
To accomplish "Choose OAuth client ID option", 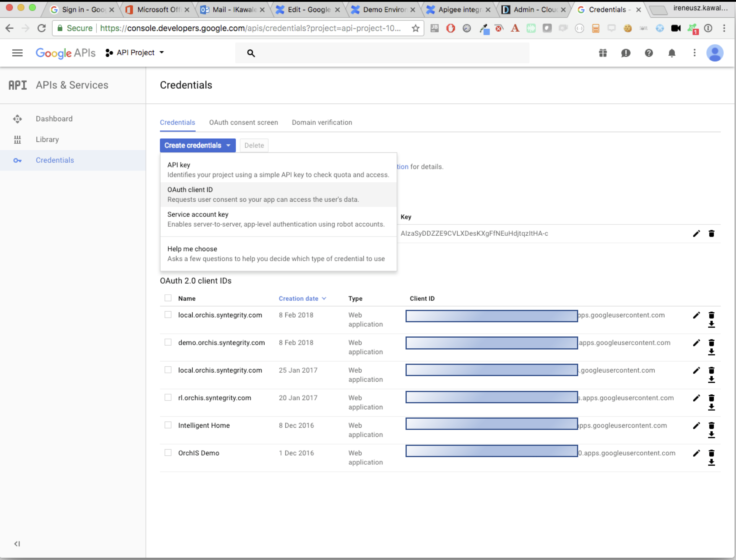I will [x=278, y=194].
